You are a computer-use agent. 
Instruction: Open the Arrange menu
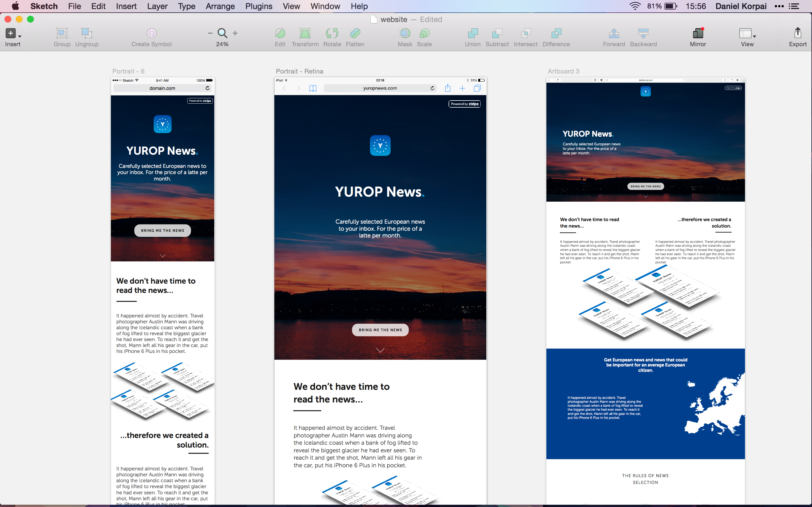point(220,6)
